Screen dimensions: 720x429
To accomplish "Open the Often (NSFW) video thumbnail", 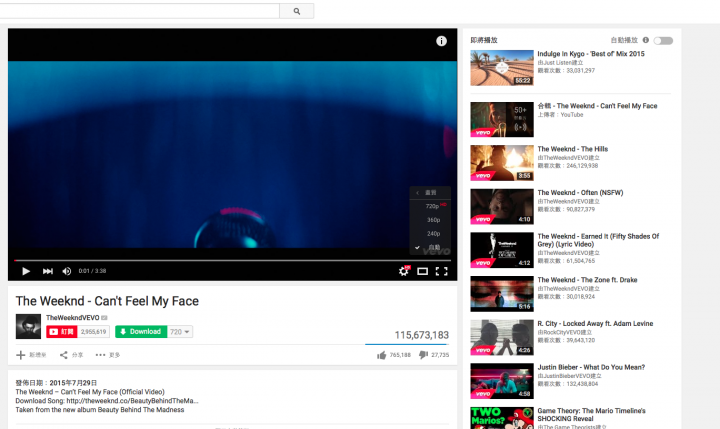I will pyautogui.click(x=502, y=207).
